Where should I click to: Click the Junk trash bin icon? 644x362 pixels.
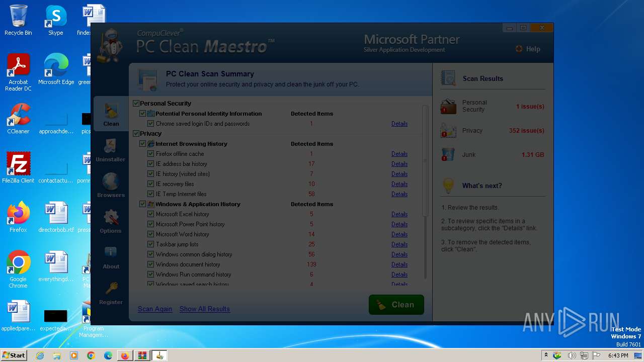coord(448,154)
